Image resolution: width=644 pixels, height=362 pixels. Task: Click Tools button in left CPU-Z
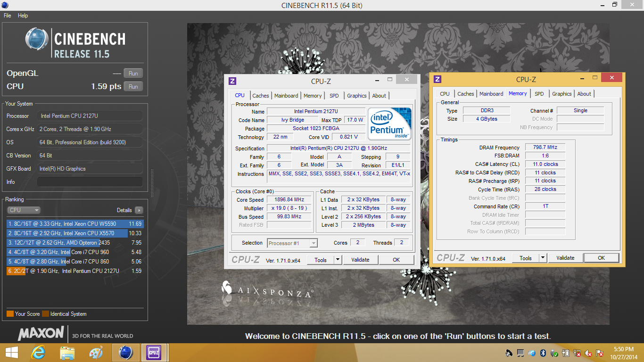[321, 260]
